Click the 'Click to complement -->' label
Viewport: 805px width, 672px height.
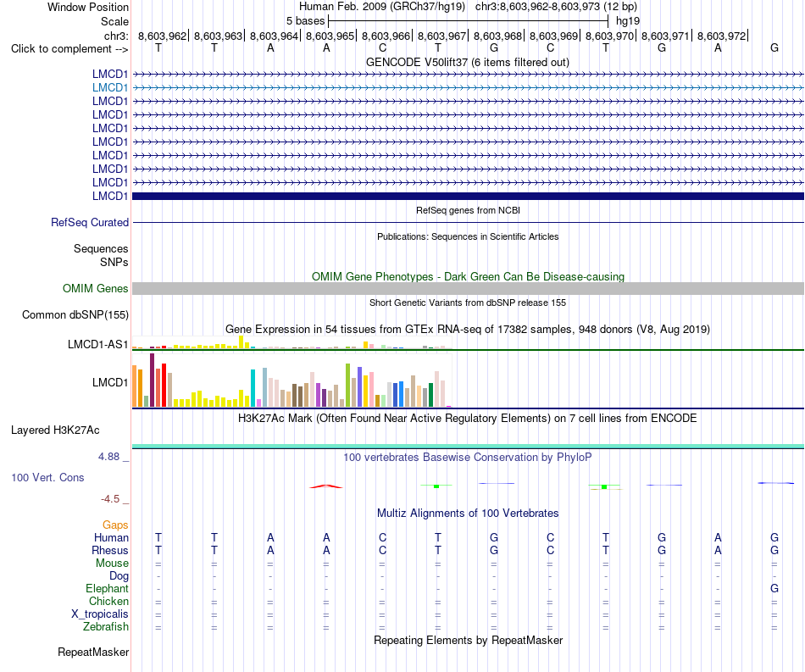tap(69, 49)
